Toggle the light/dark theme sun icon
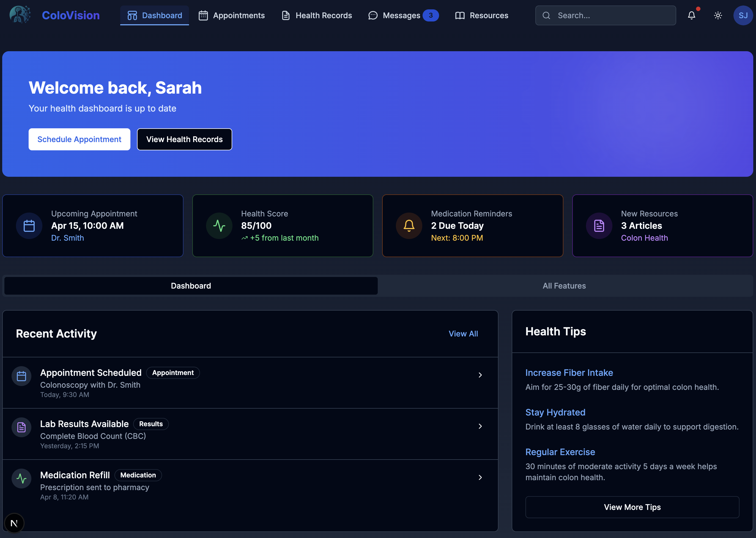Image resolution: width=756 pixels, height=538 pixels. click(717, 16)
